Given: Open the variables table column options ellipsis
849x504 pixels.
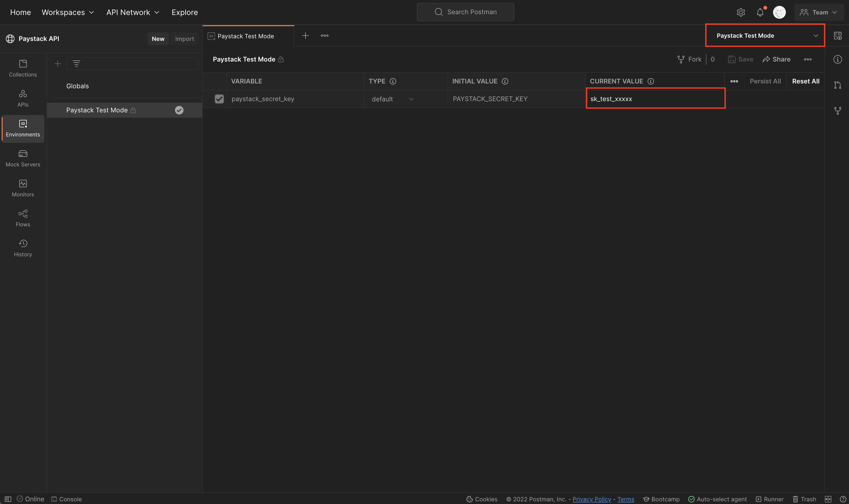Looking at the screenshot, I should tap(734, 81).
